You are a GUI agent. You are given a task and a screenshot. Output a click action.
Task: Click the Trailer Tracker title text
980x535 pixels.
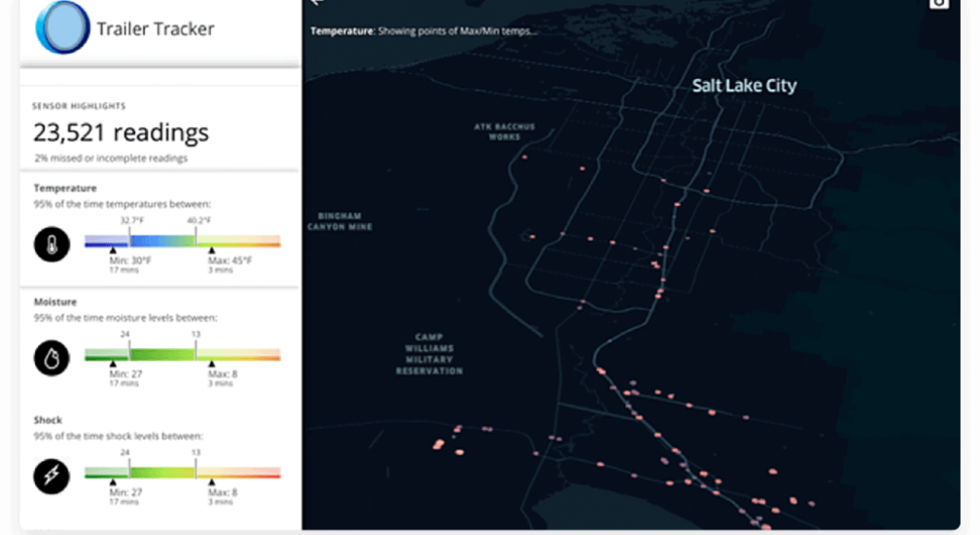click(x=156, y=29)
